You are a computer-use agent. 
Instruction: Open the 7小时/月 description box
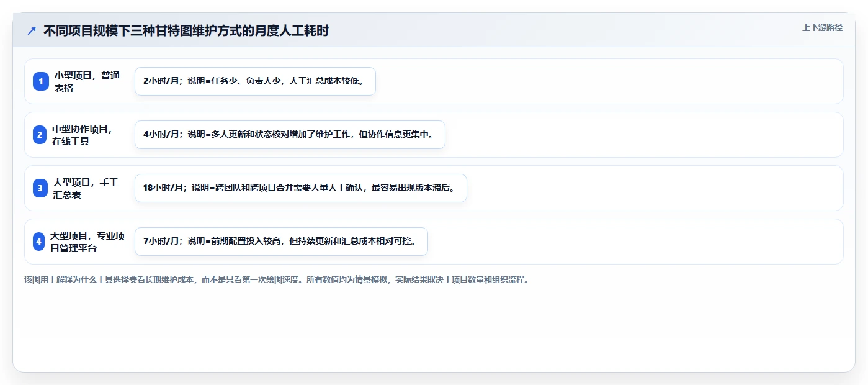point(281,242)
